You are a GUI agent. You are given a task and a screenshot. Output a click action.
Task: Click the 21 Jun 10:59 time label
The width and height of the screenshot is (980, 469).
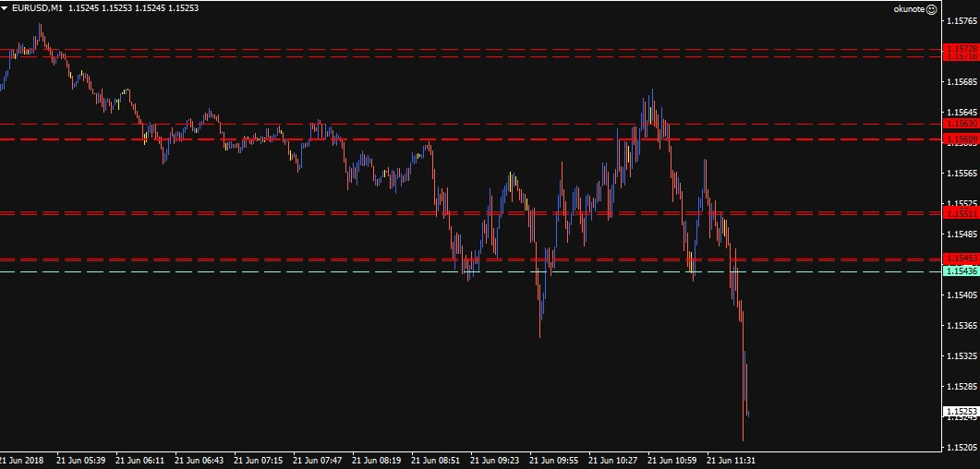[673, 461]
